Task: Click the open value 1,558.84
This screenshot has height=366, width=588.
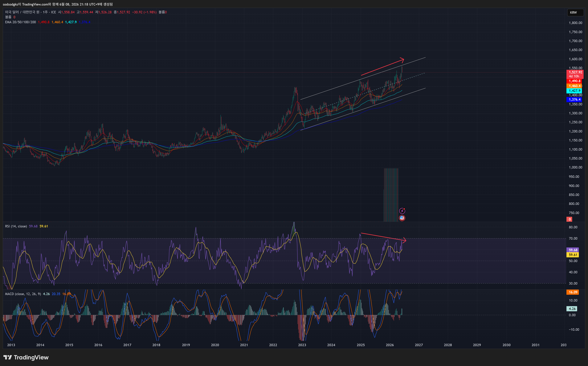Action: (68, 12)
